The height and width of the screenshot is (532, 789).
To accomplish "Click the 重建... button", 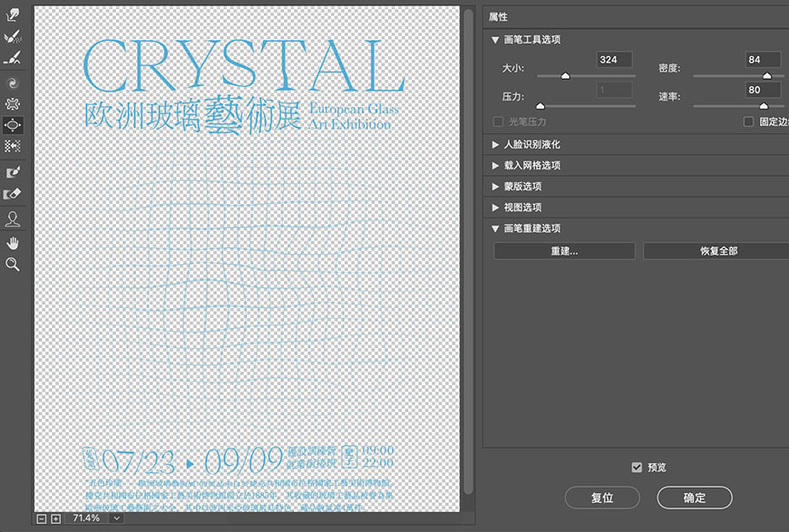I will 564,251.
